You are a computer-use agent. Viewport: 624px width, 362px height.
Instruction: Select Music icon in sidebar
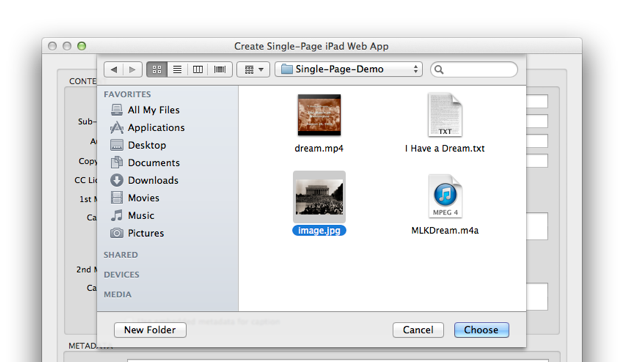[x=117, y=215]
